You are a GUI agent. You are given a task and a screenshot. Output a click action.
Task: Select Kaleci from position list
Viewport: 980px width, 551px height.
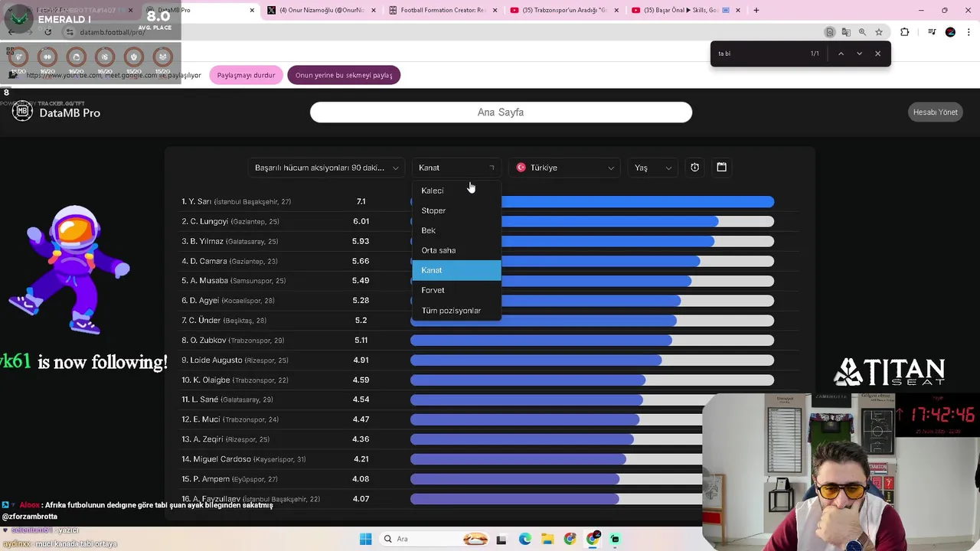456,191
